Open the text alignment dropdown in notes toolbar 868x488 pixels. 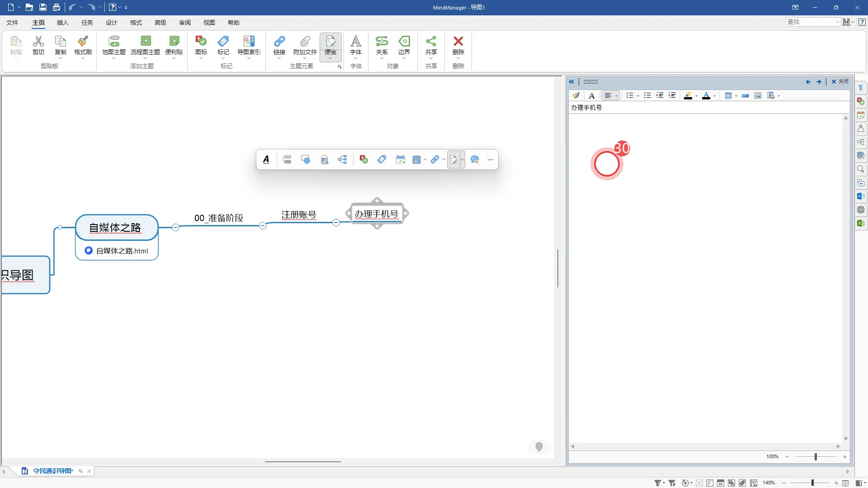pos(616,96)
